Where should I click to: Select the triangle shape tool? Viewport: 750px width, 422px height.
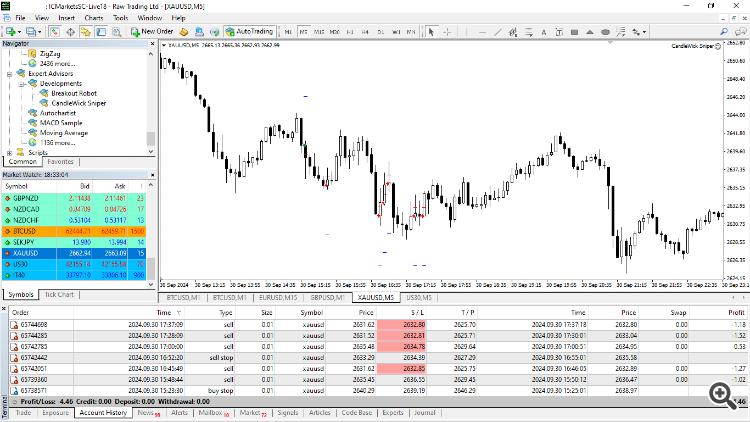click(x=590, y=32)
